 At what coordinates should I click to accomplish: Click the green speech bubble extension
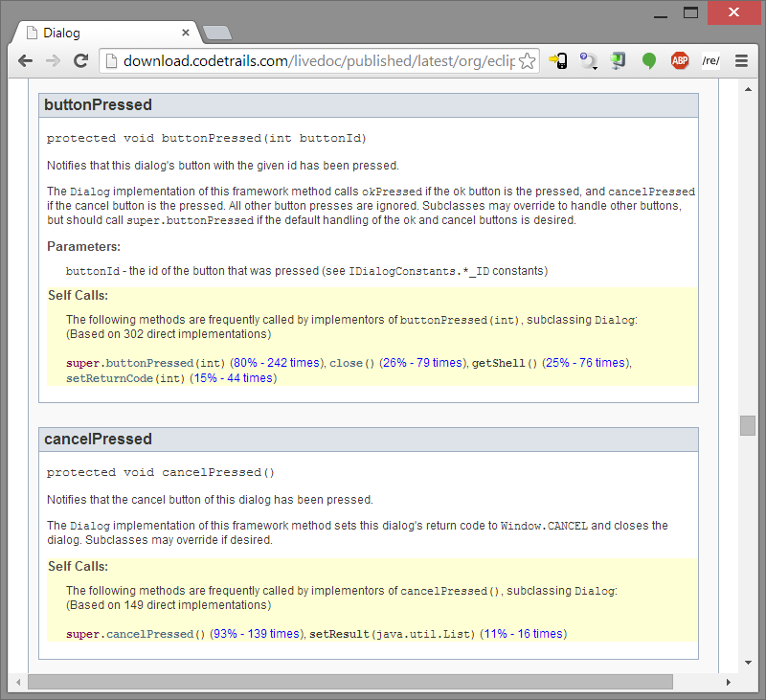coord(649,60)
